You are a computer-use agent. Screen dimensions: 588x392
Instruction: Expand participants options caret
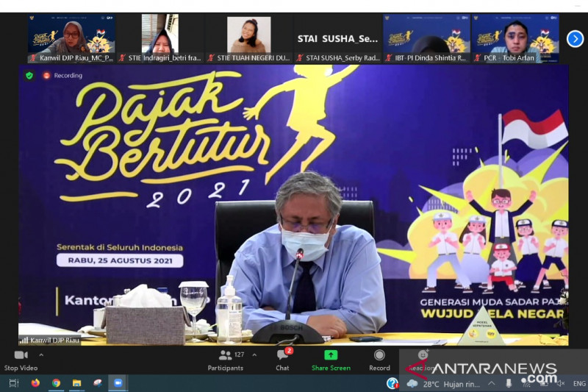(x=254, y=355)
